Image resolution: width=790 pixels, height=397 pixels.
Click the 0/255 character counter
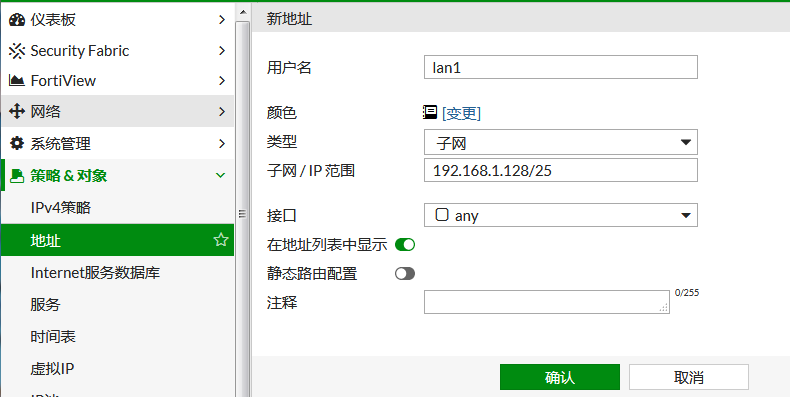coord(687,293)
